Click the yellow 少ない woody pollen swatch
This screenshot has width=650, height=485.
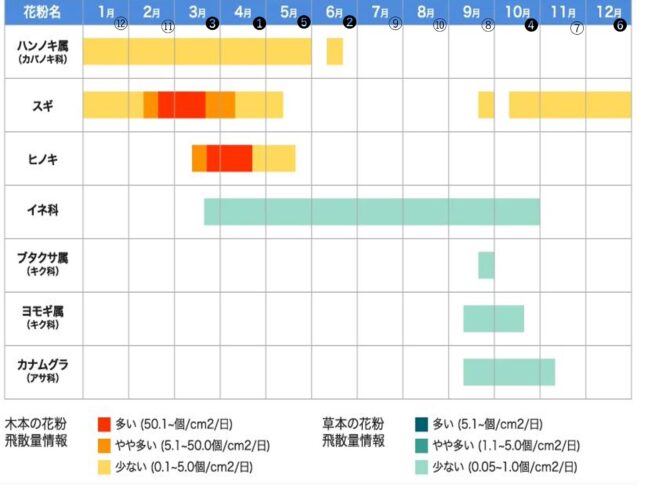point(104,467)
